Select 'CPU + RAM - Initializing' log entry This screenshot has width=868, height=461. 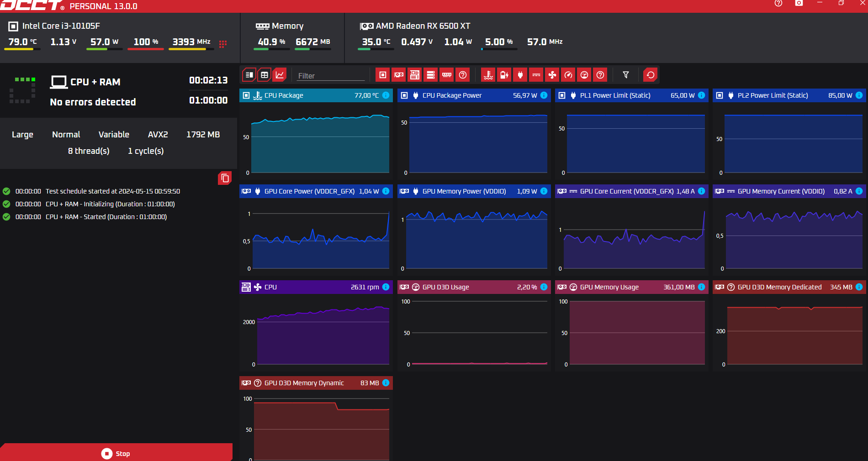89,204
